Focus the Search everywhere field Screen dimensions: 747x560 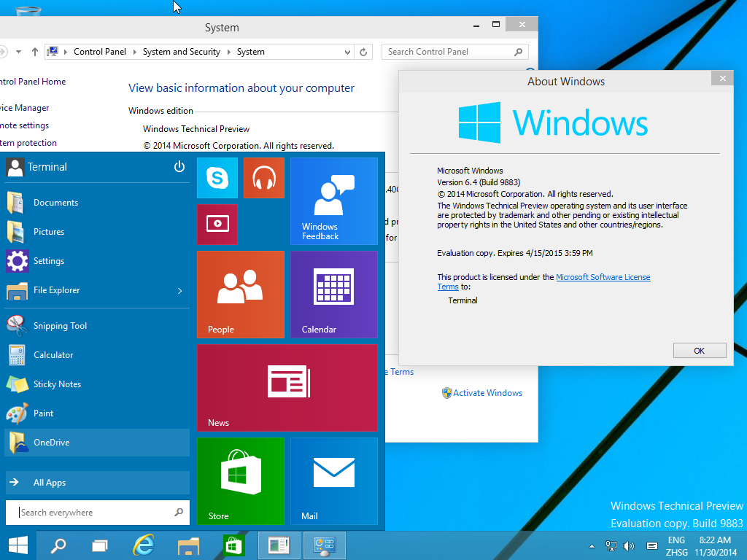coord(97,513)
